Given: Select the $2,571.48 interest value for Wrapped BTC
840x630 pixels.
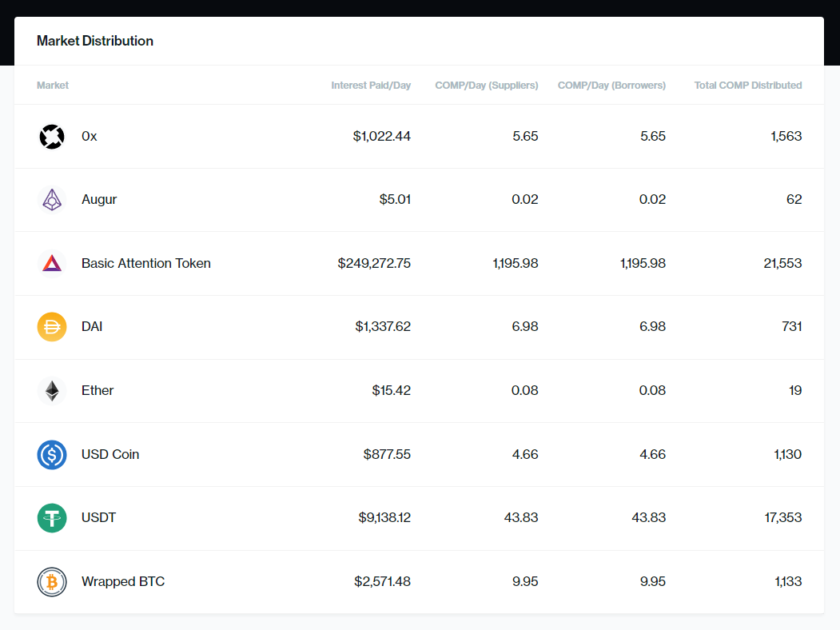Looking at the screenshot, I should 382,581.
